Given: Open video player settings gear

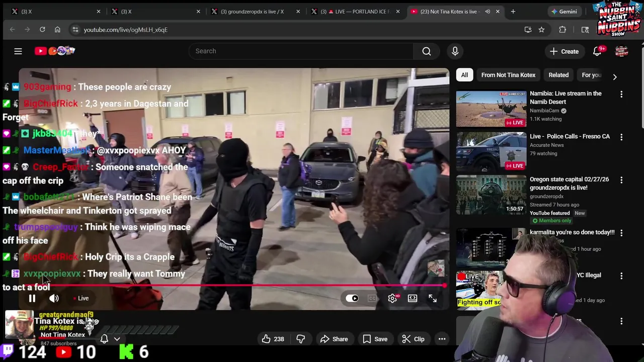Looking at the screenshot, I should pyautogui.click(x=392, y=299).
